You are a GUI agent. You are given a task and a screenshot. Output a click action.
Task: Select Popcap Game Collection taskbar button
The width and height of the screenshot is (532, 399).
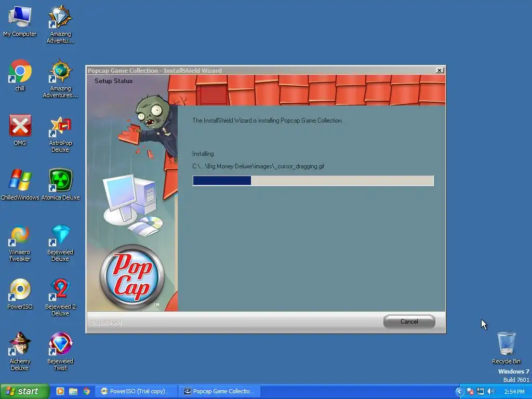pos(219,391)
